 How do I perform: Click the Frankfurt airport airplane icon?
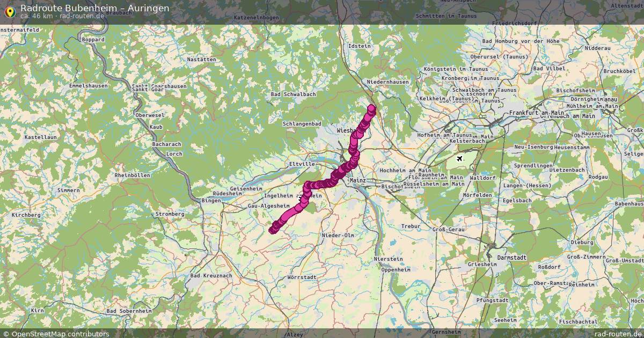460,158
